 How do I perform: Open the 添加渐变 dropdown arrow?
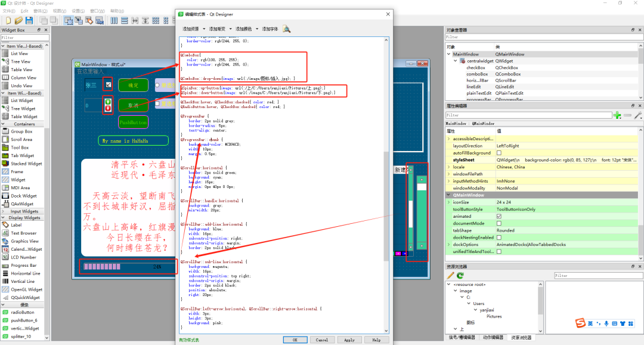(x=230, y=29)
